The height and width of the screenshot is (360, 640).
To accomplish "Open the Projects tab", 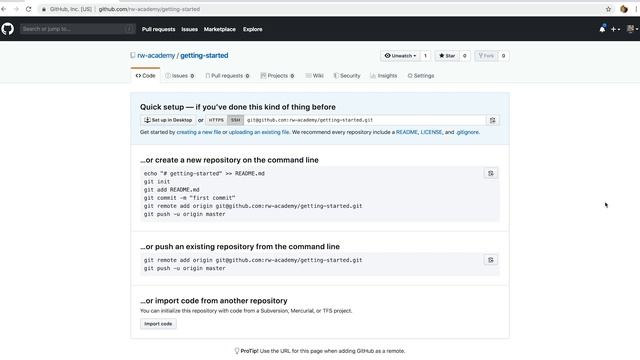I will coord(277,76).
